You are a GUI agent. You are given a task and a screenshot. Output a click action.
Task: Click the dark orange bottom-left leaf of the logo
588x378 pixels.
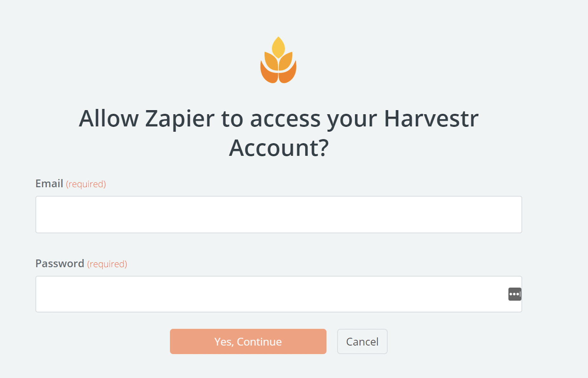click(268, 73)
